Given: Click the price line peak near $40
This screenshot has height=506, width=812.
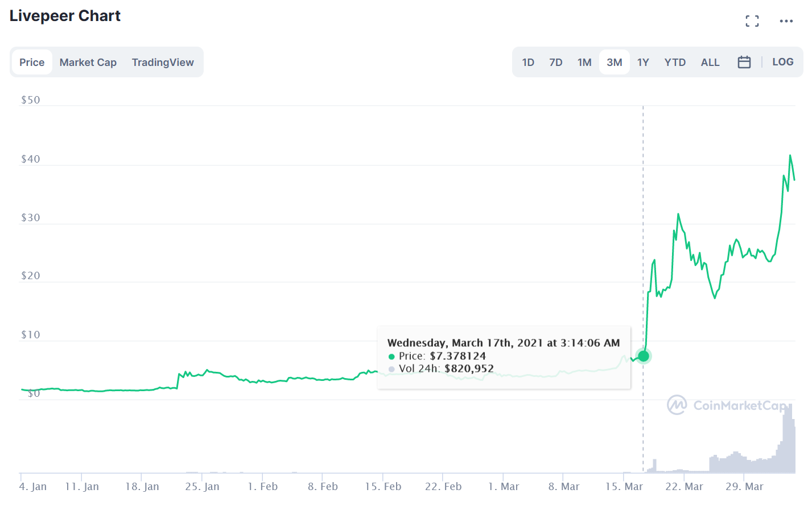Looking at the screenshot, I should 790,155.
